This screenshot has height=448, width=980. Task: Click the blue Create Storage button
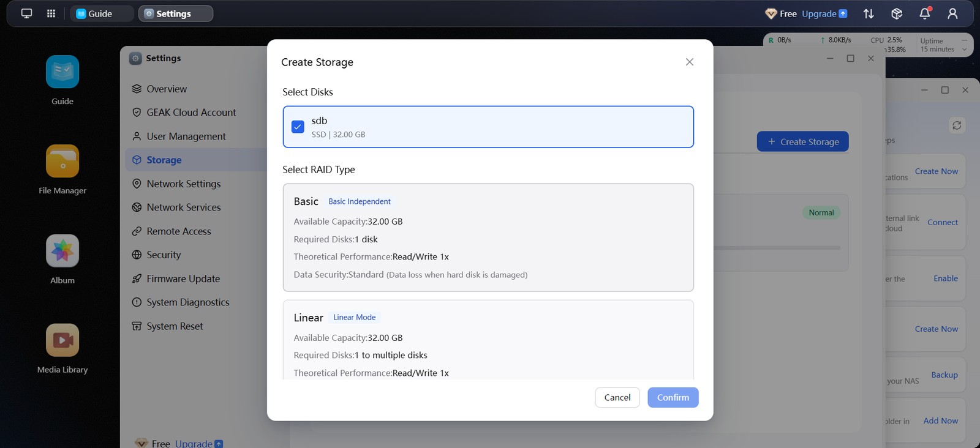tap(803, 141)
